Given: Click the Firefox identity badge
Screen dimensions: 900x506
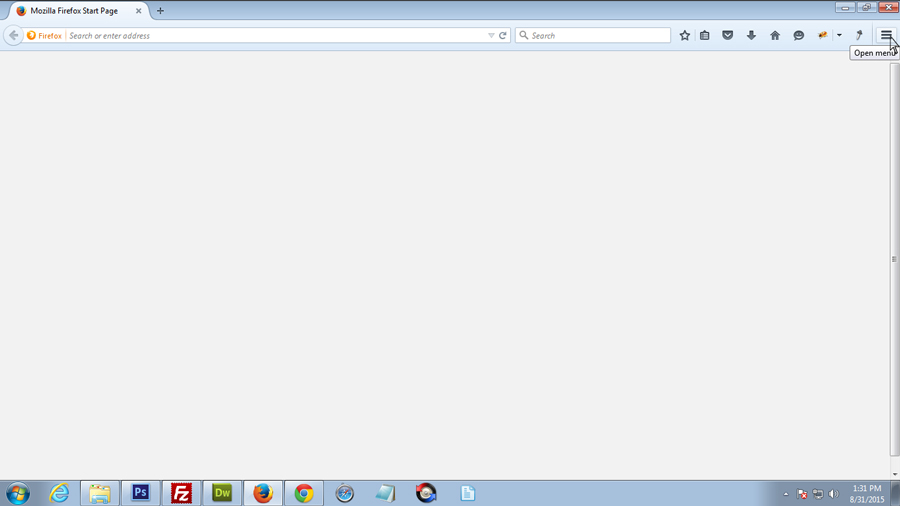Looking at the screenshot, I should tap(44, 36).
